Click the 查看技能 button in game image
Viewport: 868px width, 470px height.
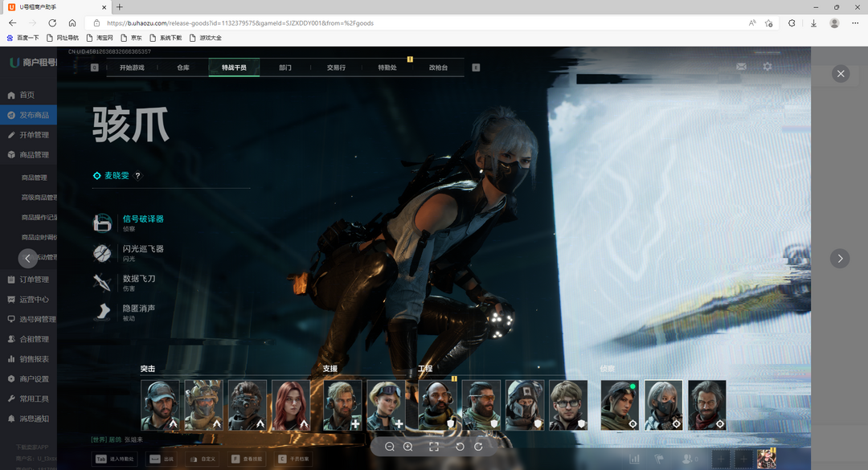(x=247, y=459)
